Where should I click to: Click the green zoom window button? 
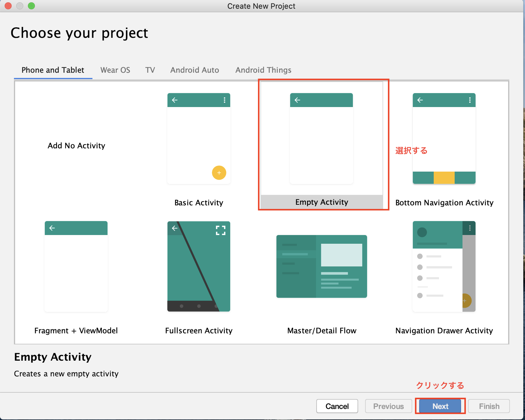coord(31,6)
